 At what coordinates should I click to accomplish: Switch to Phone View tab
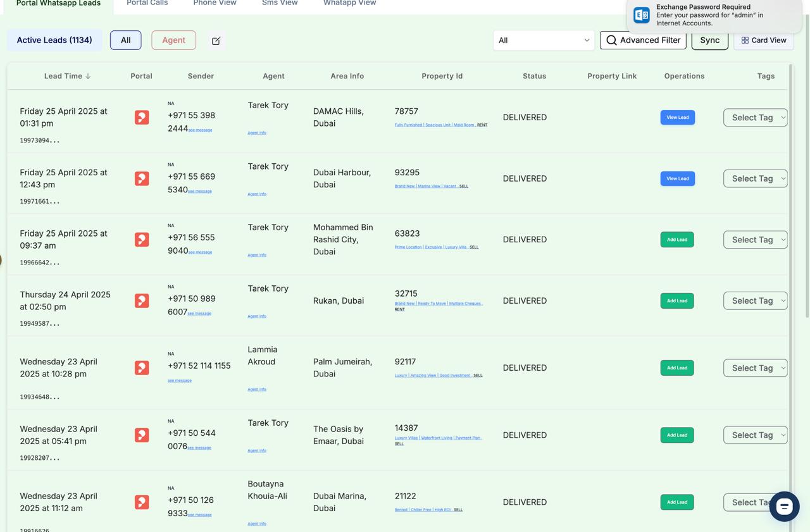point(215,4)
